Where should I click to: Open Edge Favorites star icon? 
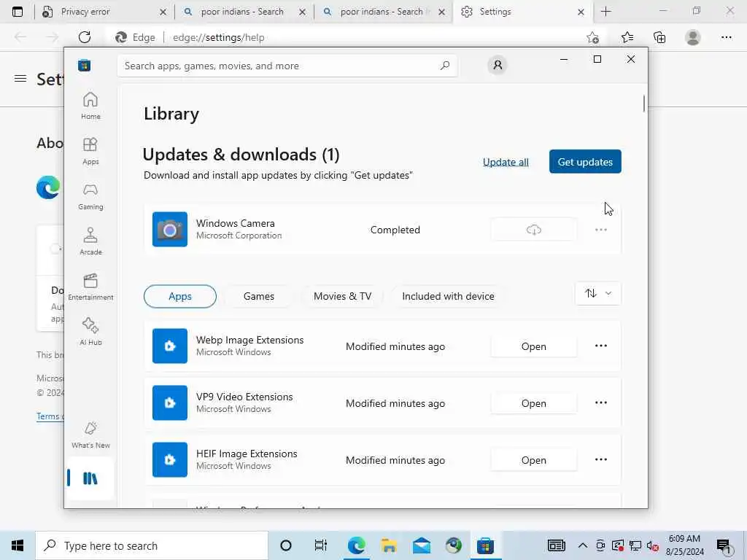pos(627,37)
